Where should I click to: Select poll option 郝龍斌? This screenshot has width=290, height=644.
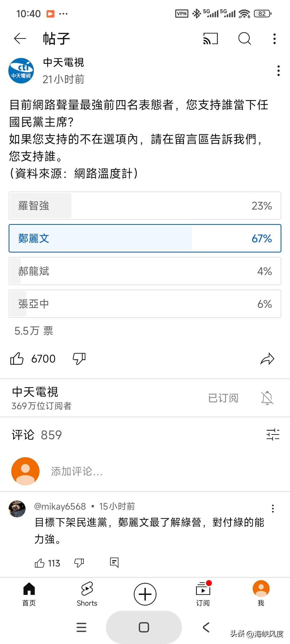[145, 271]
